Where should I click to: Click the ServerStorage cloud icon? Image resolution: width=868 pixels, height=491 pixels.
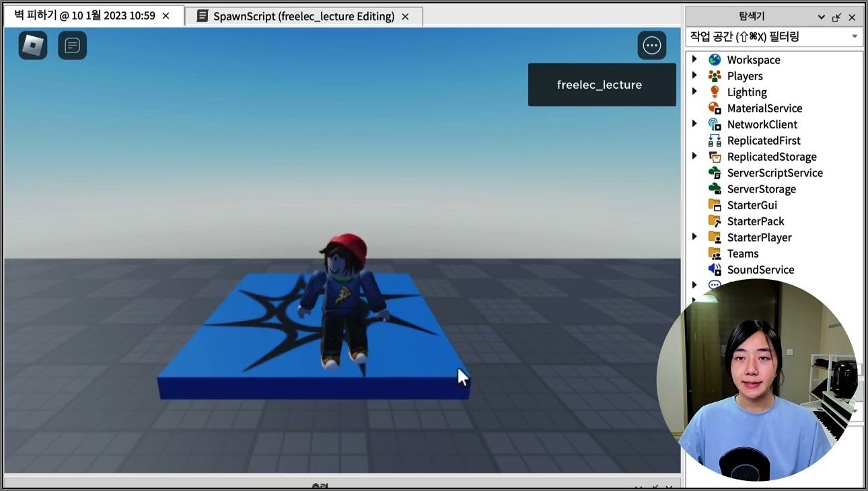tap(715, 189)
